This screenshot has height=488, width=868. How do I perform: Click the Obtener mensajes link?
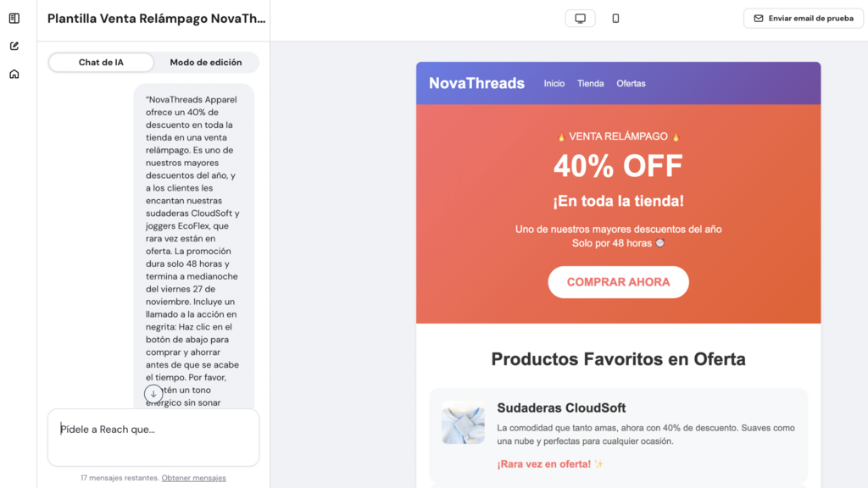tap(194, 478)
